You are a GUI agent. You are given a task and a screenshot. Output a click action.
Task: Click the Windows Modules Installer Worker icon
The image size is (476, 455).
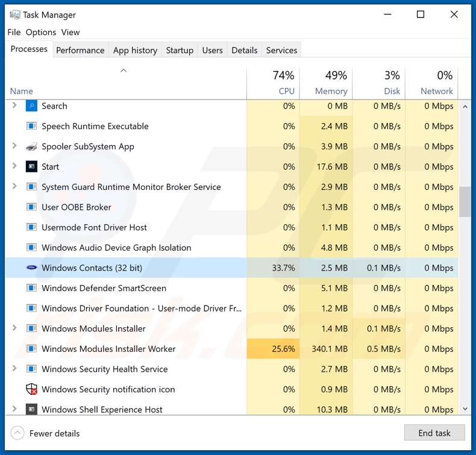click(x=31, y=348)
